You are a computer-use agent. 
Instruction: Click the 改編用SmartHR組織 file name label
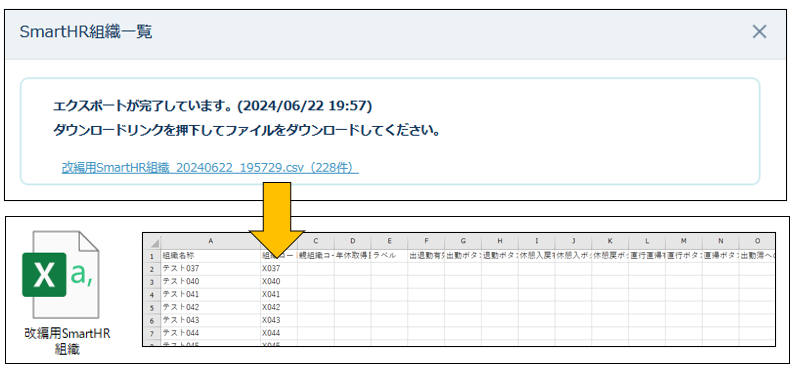click(68, 341)
